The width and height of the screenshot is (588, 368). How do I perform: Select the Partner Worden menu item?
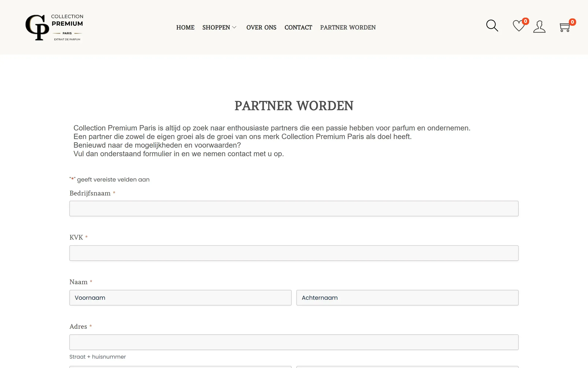348,27
